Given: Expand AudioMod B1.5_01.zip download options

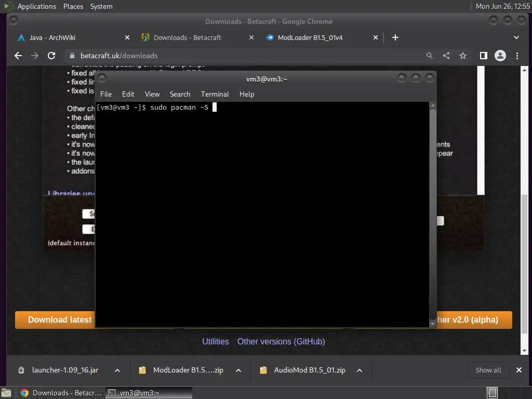Looking at the screenshot, I should [360, 370].
